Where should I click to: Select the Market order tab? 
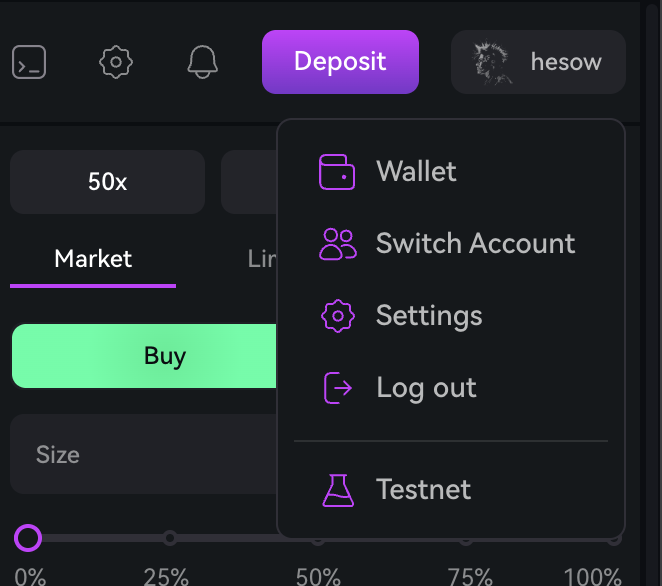click(x=93, y=259)
